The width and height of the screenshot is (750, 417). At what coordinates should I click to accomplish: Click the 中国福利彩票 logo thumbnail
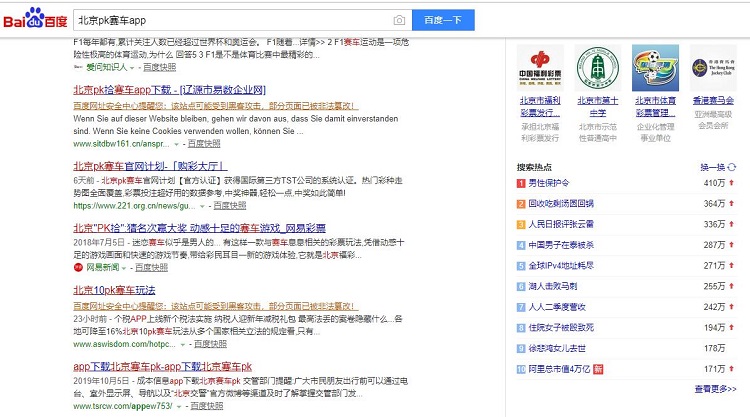coord(540,68)
